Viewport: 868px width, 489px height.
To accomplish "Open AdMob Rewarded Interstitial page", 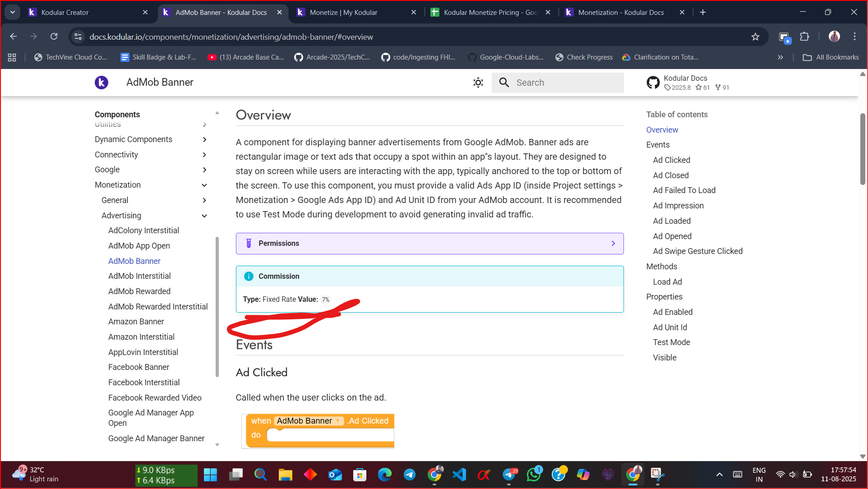I will [158, 307].
